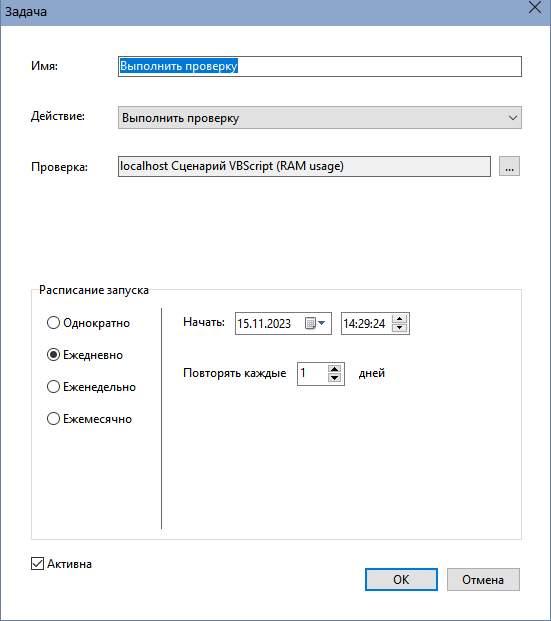Click the Имя text field
This screenshot has height=621, width=551.
pos(320,66)
